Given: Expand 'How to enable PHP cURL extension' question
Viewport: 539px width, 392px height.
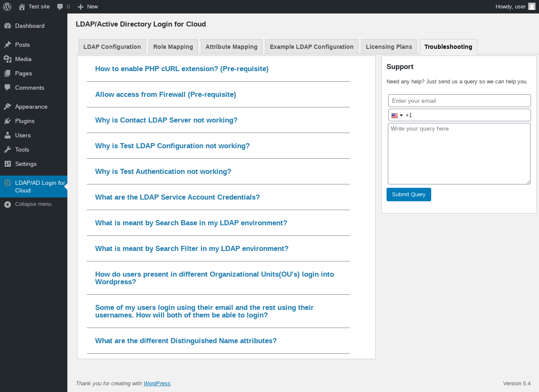Looking at the screenshot, I should (181, 69).
